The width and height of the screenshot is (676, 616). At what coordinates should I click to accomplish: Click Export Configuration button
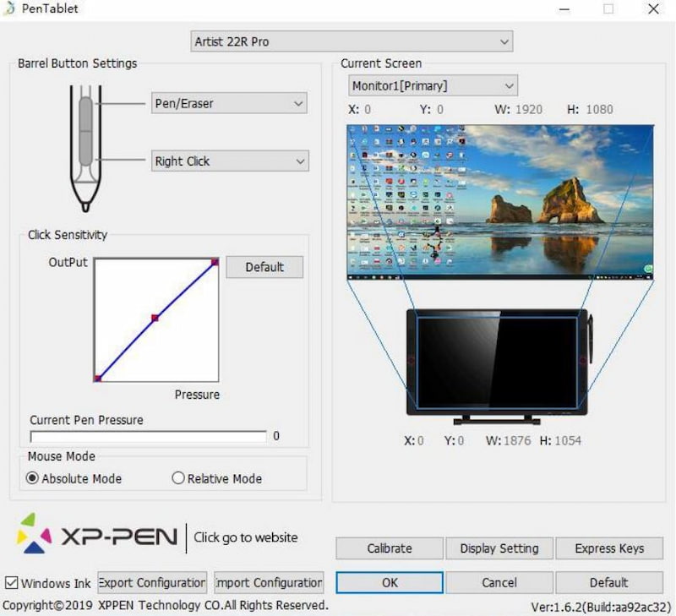pos(152,583)
